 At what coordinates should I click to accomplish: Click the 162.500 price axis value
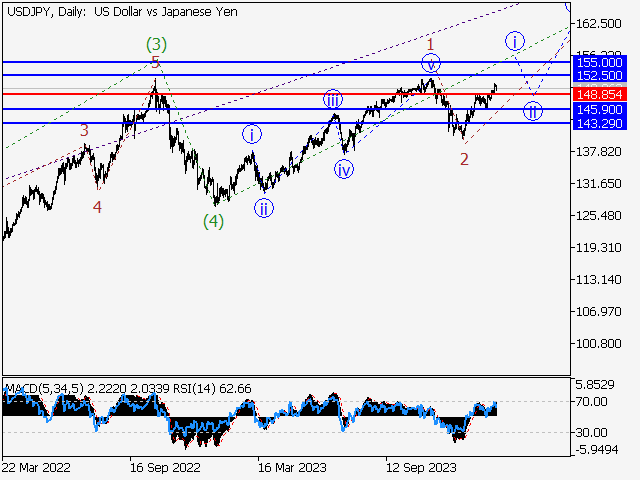pyautogui.click(x=598, y=24)
